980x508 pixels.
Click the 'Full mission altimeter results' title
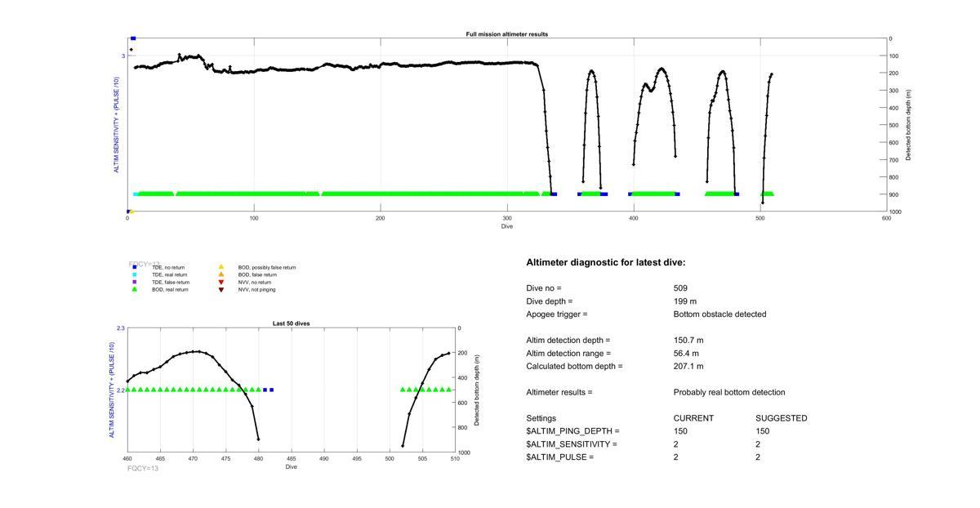[x=507, y=34]
